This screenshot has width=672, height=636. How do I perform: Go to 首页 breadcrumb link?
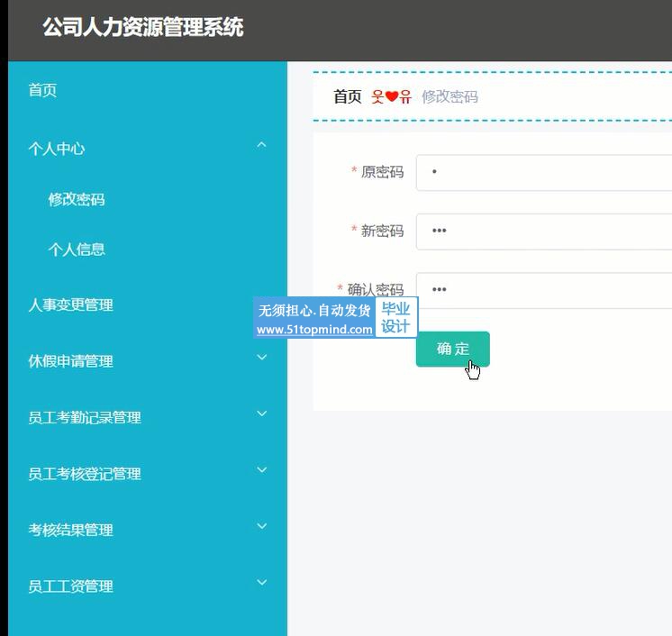pyautogui.click(x=348, y=97)
